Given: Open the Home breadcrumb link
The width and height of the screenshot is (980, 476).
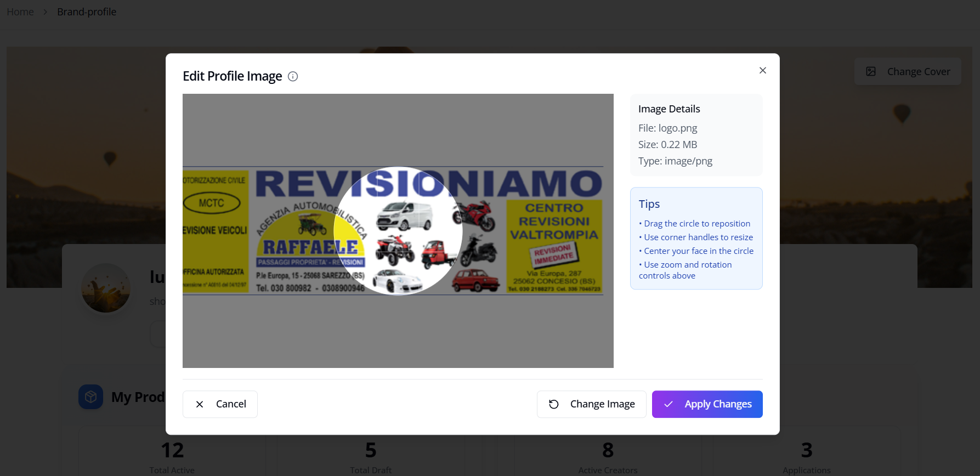Looking at the screenshot, I should (20, 12).
